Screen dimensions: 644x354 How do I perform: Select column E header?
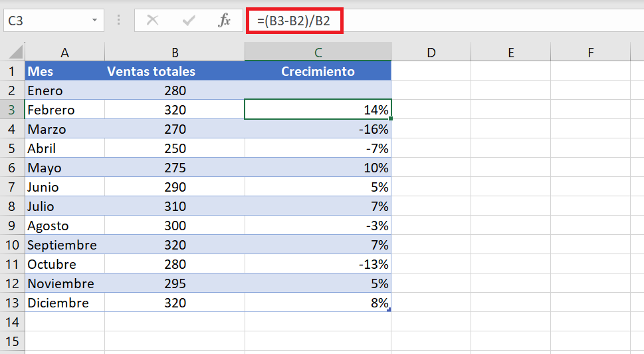click(x=510, y=52)
